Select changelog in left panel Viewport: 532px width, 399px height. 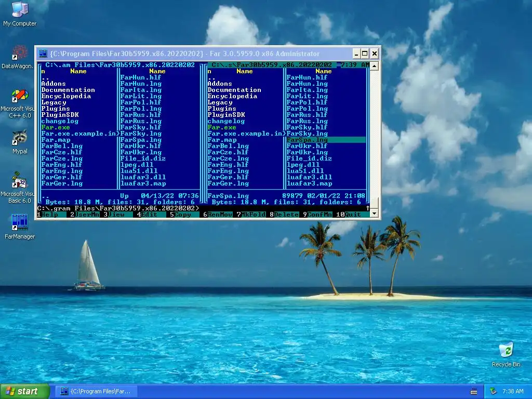(60, 121)
